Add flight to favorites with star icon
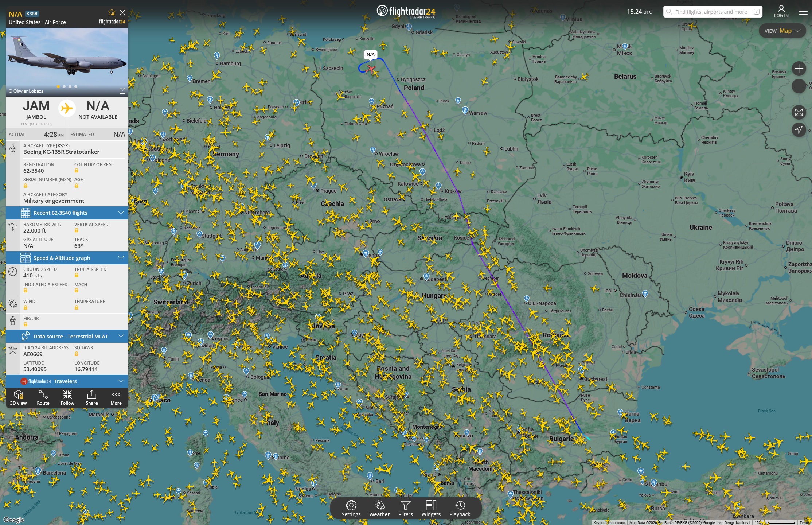 112,12
